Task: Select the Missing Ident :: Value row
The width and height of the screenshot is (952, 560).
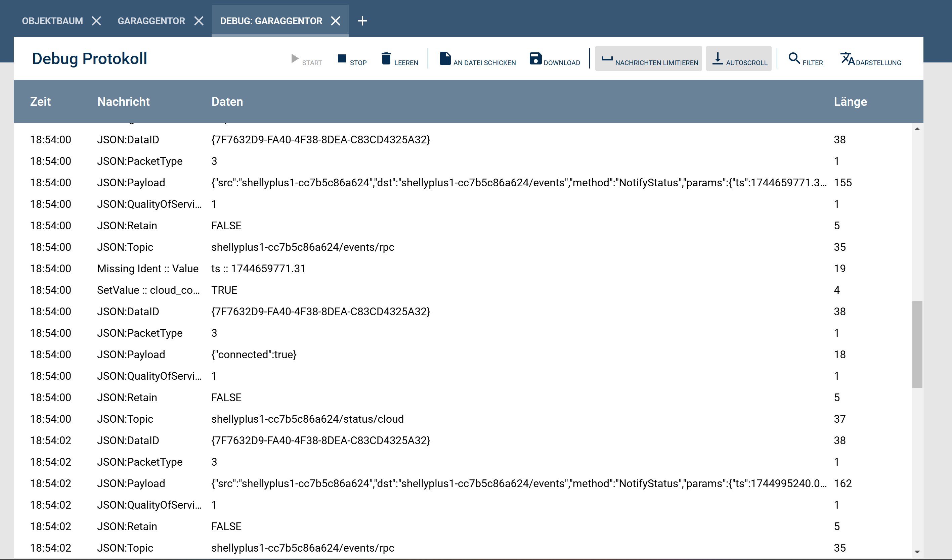Action: click(147, 269)
